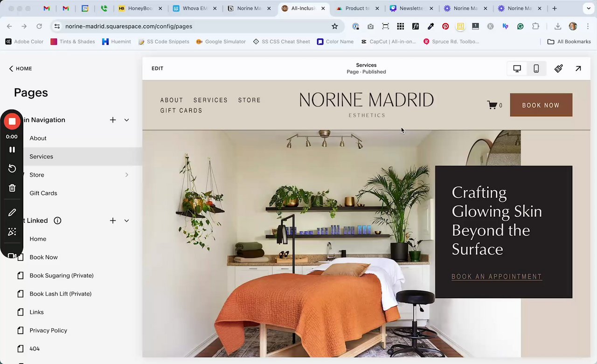Show Not Linked info tooltip icon

point(57,220)
